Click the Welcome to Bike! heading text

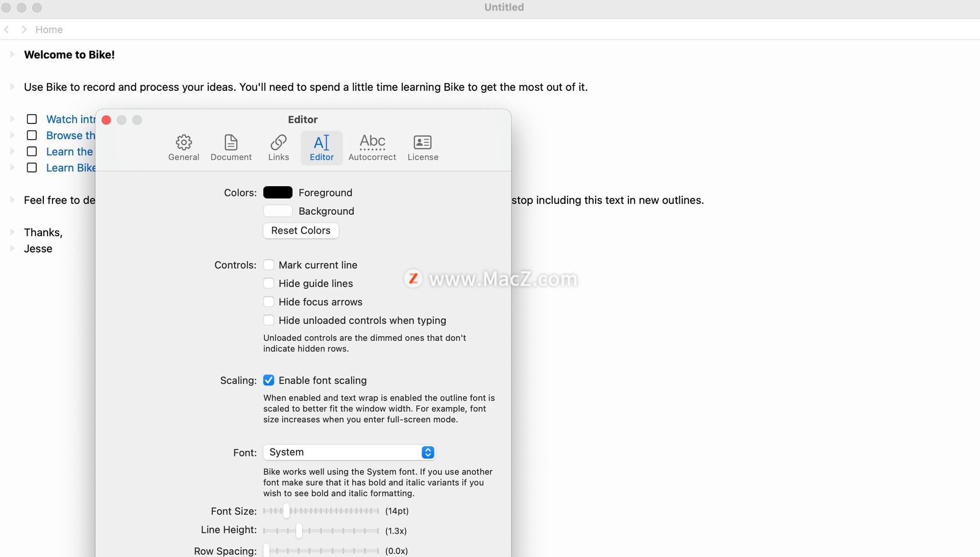click(x=69, y=55)
